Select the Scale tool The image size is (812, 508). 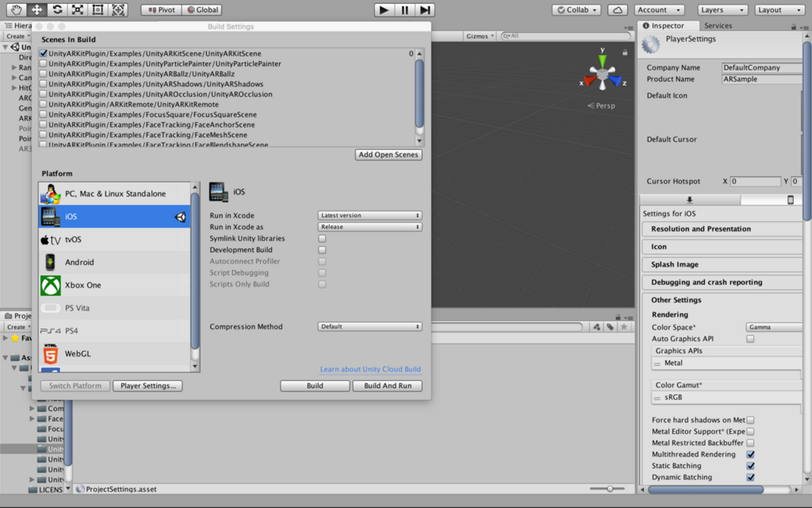click(77, 10)
